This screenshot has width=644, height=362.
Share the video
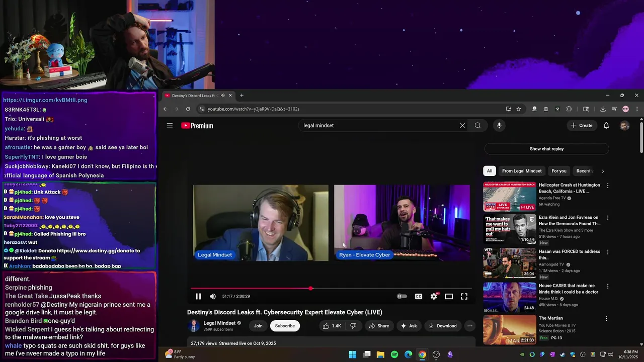[x=379, y=326]
